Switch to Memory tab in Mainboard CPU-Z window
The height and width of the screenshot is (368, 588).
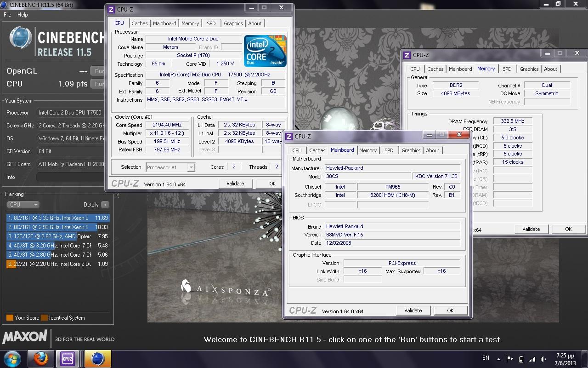368,150
